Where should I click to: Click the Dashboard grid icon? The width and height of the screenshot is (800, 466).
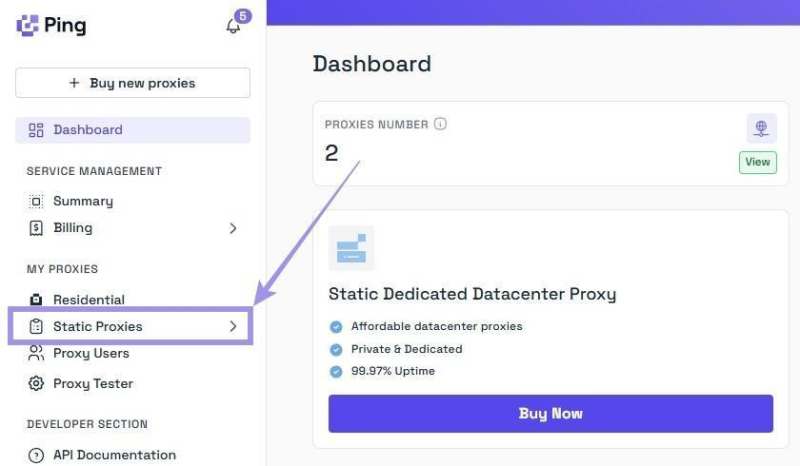[x=36, y=130]
